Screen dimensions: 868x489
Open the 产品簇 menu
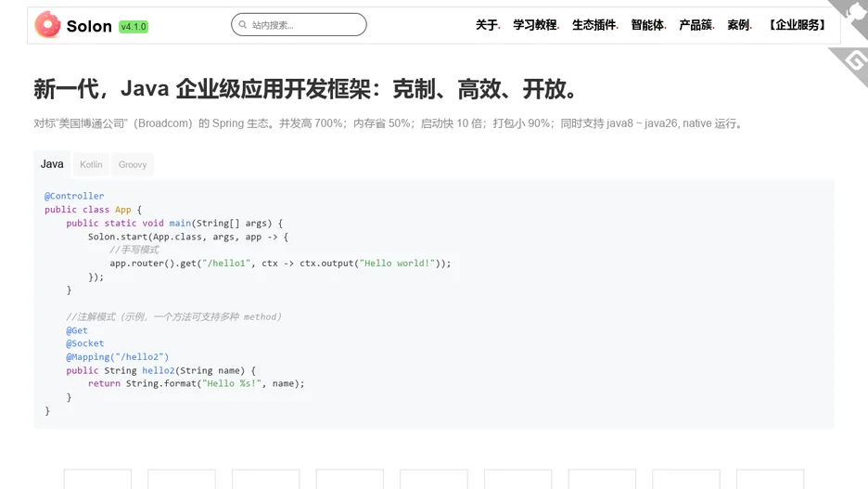point(696,25)
